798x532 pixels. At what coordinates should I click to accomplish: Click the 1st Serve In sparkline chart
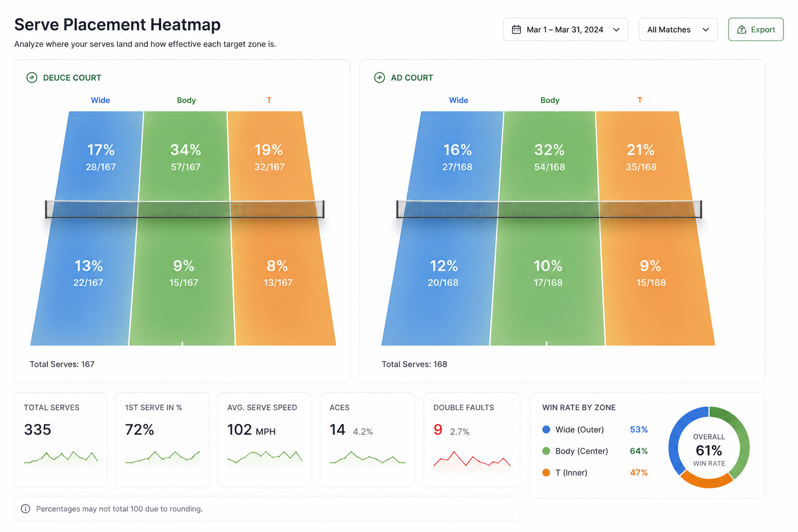pos(163,458)
